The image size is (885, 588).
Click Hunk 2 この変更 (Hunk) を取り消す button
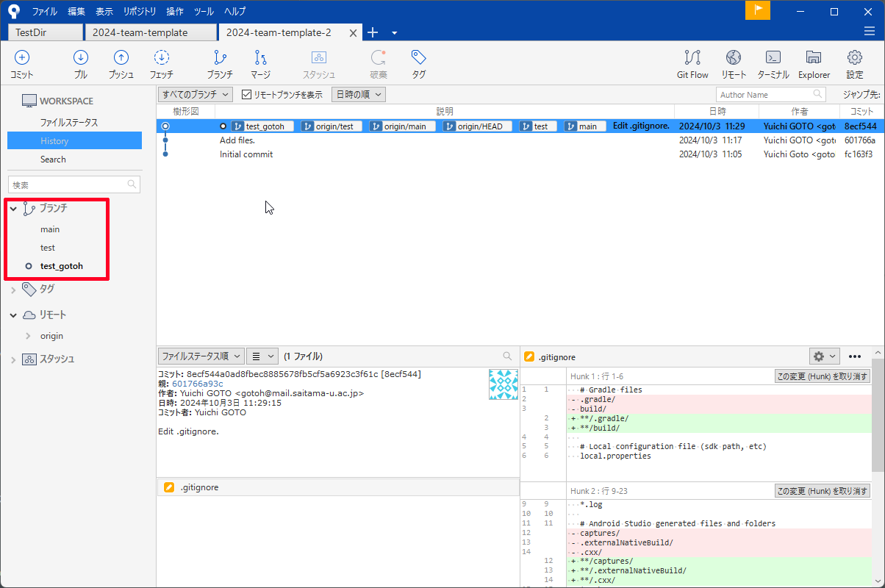pos(823,491)
